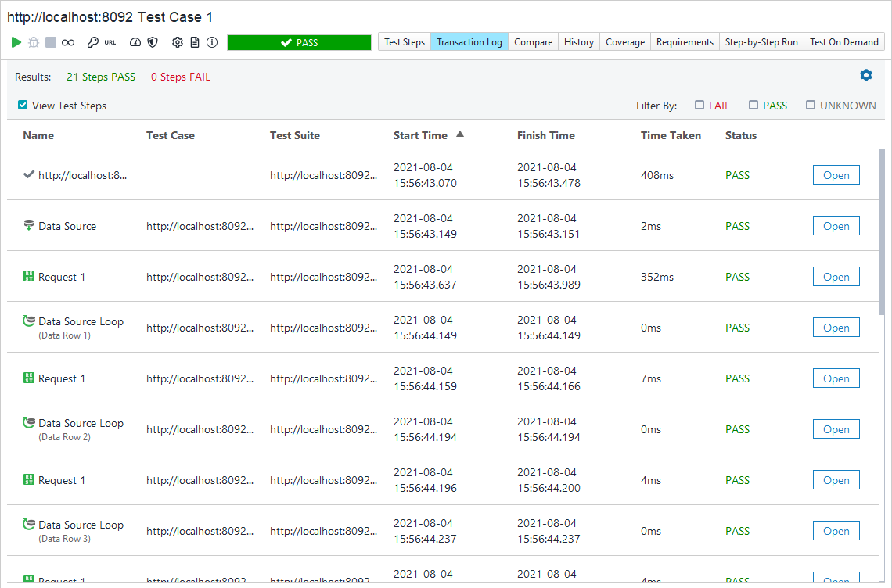Image resolution: width=892 pixels, height=588 pixels.
Task: Enable the FAIL filter checkbox
Action: (699, 105)
